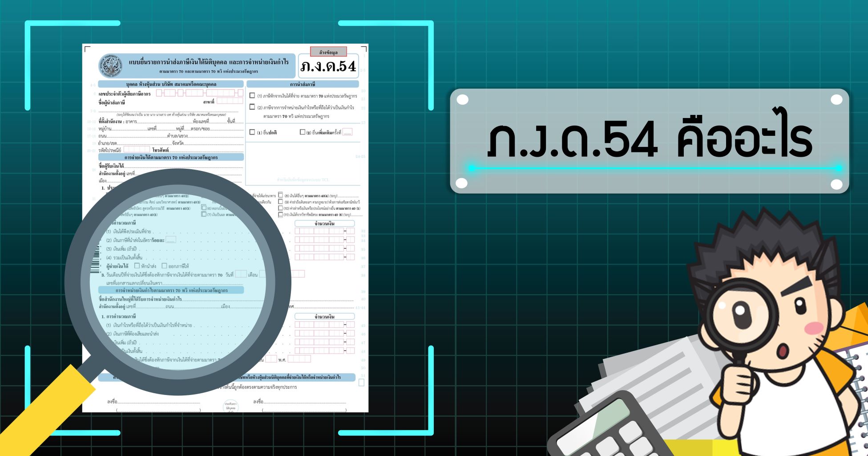Check the Section 70 ทวิ profit remittance box
The width and height of the screenshot is (868, 456).
tap(252, 107)
